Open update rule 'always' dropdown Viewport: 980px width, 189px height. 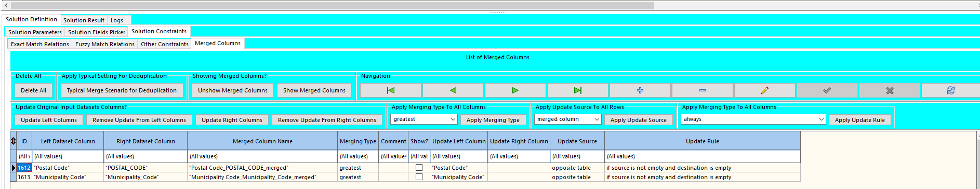click(x=822, y=119)
